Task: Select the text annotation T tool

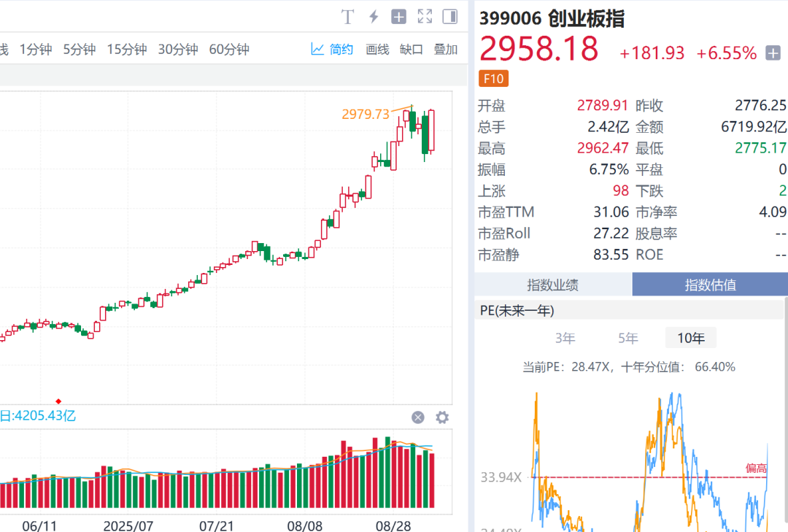Action: tap(348, 17)
